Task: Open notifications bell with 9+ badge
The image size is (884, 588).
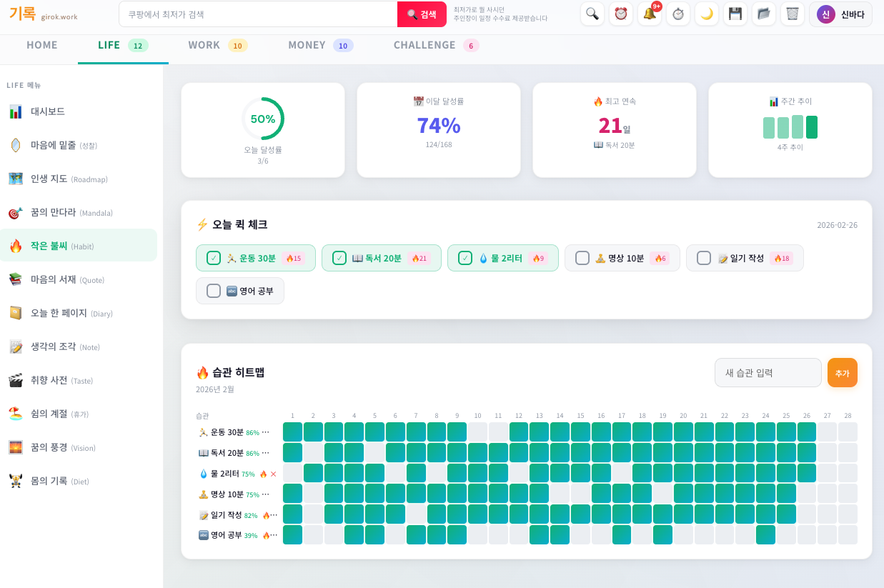Action: coord(650,14)
